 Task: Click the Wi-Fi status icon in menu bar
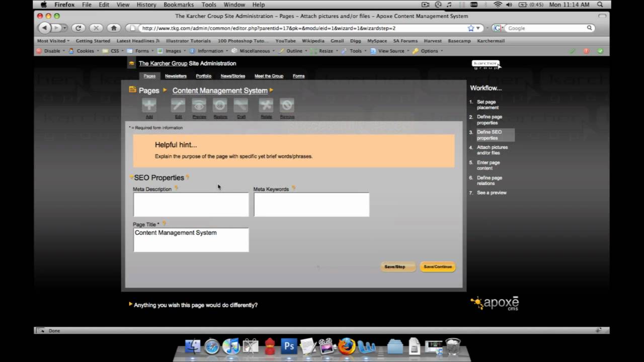point(498,5)
